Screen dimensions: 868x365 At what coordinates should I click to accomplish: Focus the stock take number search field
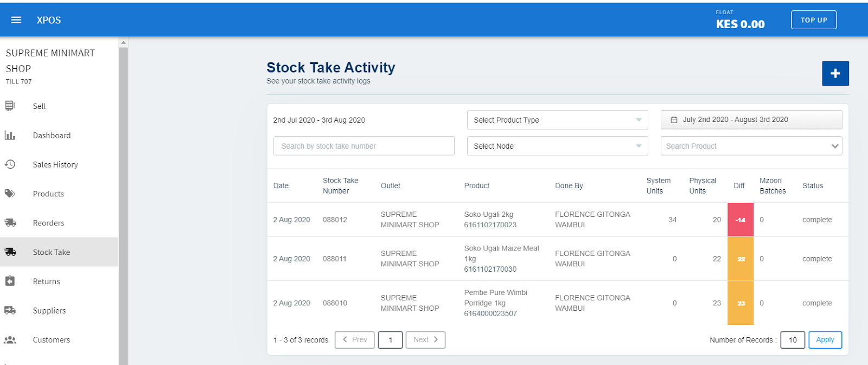pos(363,146)
